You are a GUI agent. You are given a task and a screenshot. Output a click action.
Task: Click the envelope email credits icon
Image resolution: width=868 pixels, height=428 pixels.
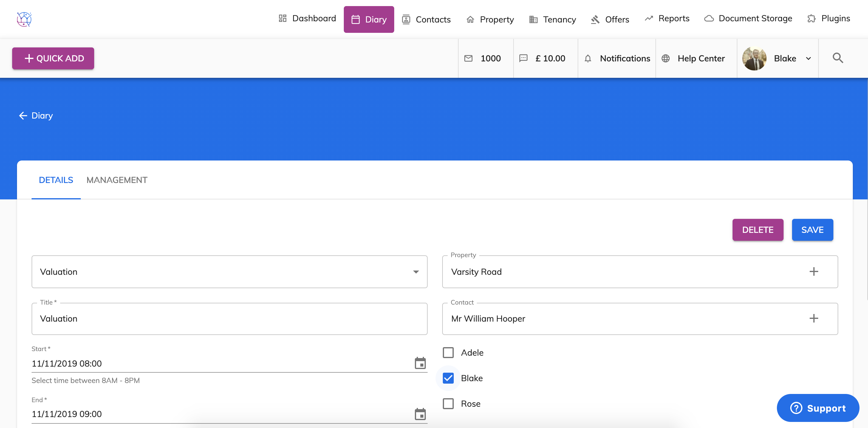pos(468,58)
